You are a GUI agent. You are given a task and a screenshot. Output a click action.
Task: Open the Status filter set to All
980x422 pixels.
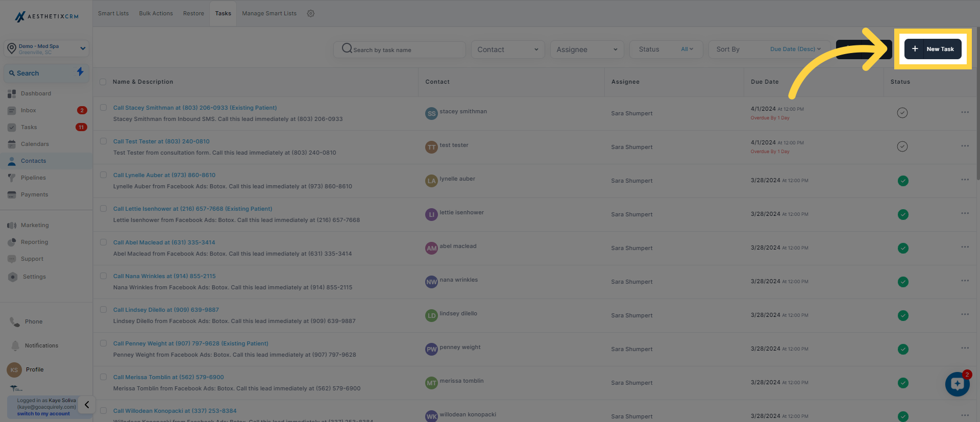click(x=666, y=49)
